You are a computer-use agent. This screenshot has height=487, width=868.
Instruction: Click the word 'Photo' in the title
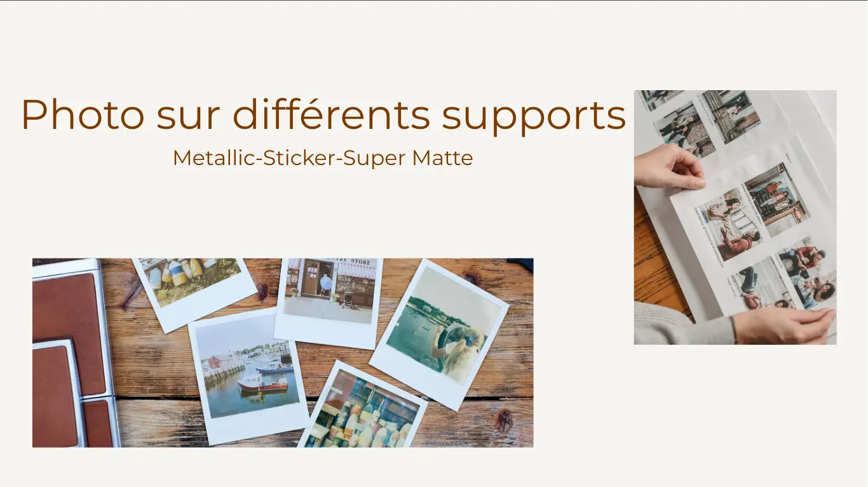pos(83,116)
